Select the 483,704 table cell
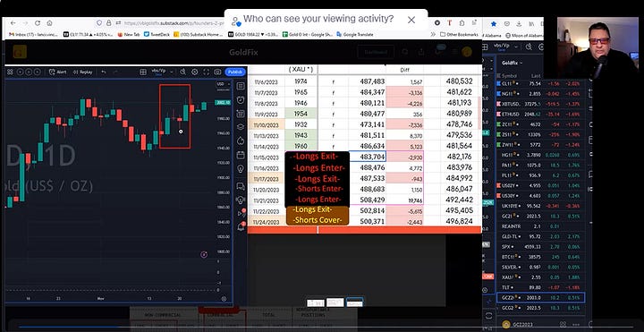644x332 pixels. coord(368,157)
